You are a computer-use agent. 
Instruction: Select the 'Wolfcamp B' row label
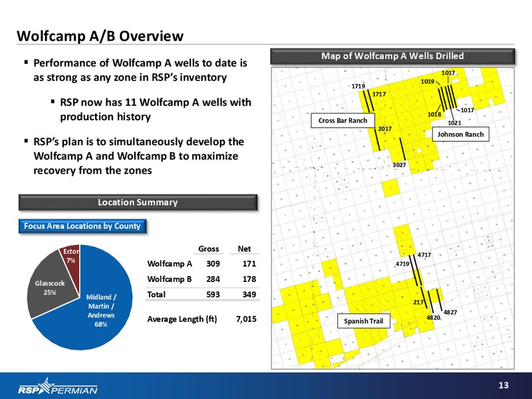(x=170, y=279)
